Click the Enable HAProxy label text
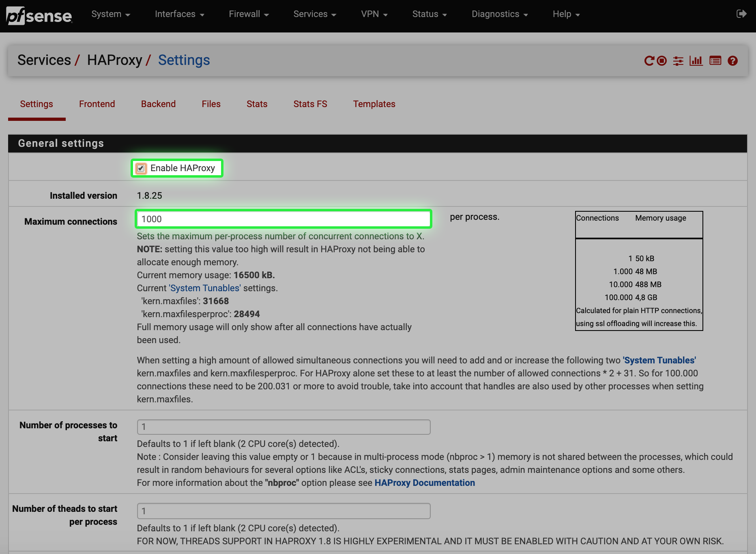This screenshot has width=756, height=554. [182, 168]
